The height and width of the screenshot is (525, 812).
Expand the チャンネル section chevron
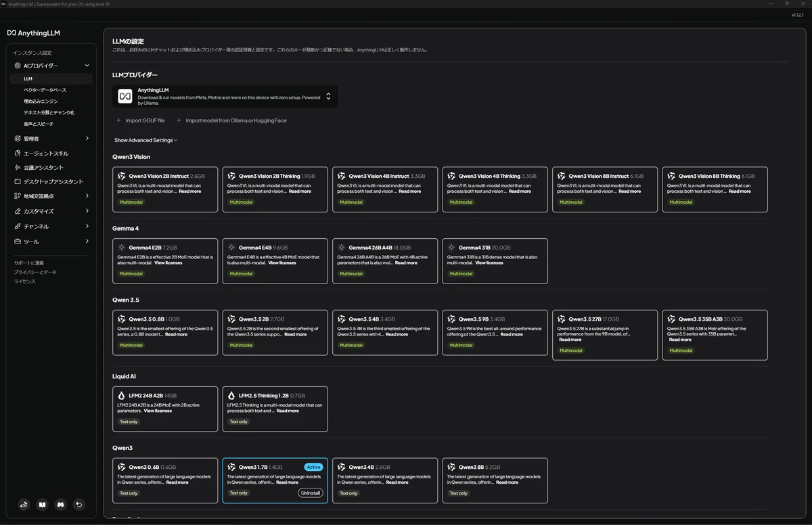click(x=87, y=227)
